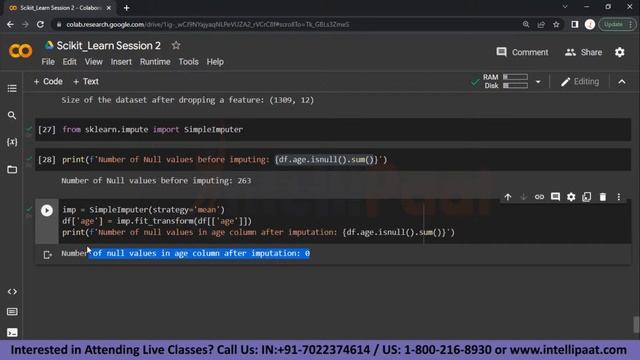This screenshot has height=360, width=640.
Task: Open Code snippets sidebar icon
Action: pyautogui.click(x=12, y=291)
